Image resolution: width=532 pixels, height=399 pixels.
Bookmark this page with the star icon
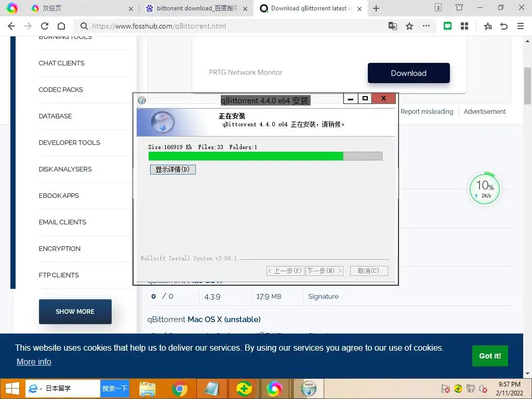409,26
